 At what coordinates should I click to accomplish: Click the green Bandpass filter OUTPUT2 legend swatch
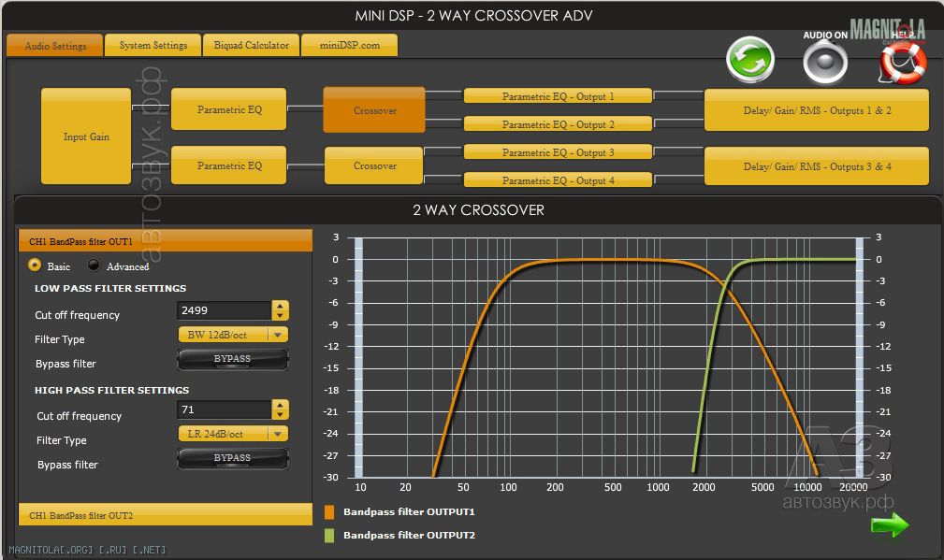point(329,536)
